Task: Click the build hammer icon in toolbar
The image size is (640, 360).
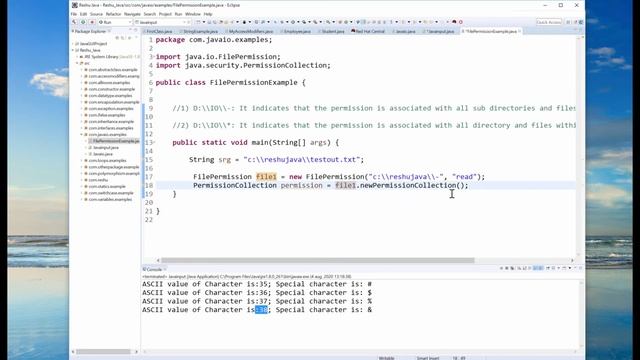Action: click(x=74, y=22)
